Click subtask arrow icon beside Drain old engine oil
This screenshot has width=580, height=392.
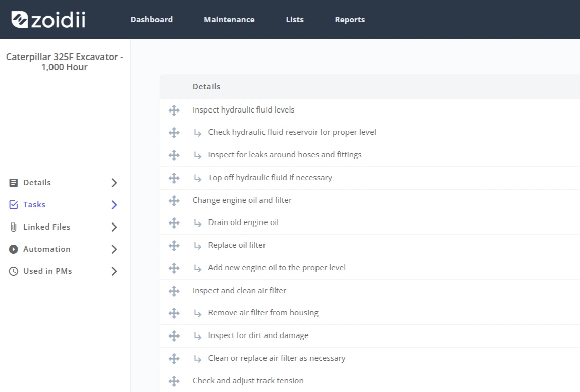pyautogui.click(x=198, y=223)
